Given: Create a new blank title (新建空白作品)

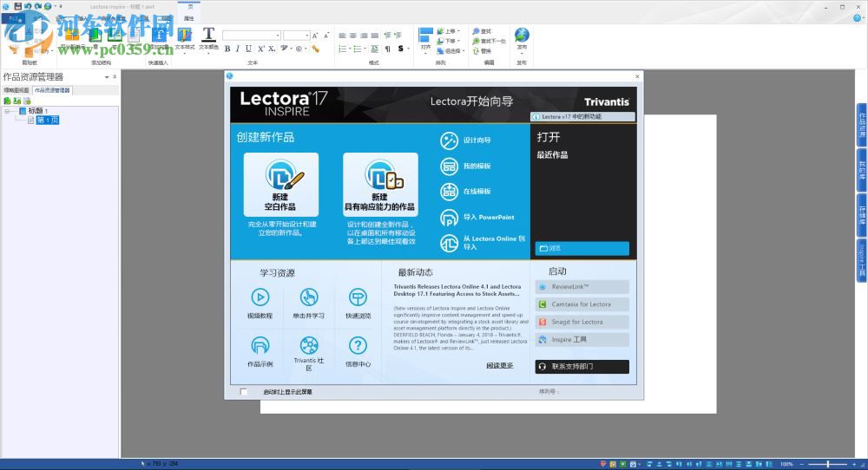Looking at the screenshot, I should [280, 185].
